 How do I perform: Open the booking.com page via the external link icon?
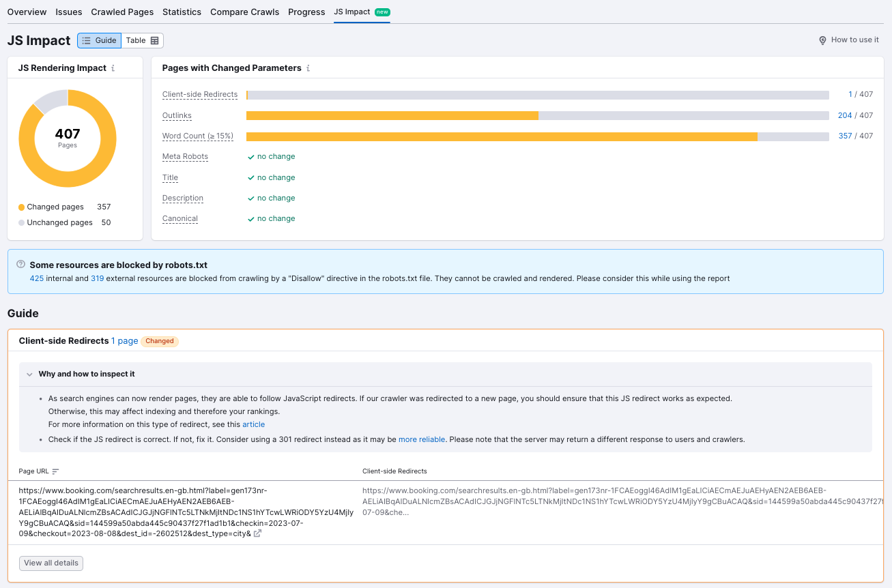256,533
